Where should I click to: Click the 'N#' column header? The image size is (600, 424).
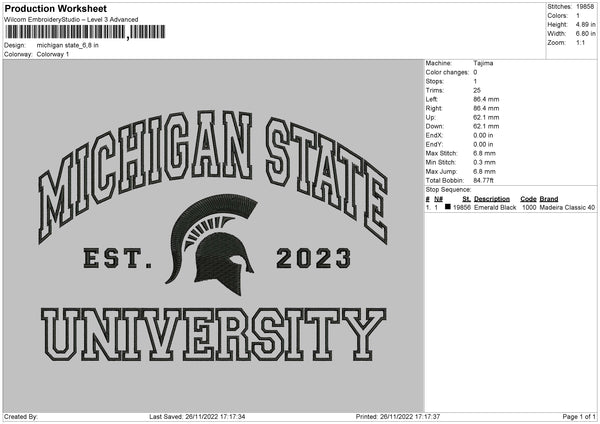tap(438, 199)
